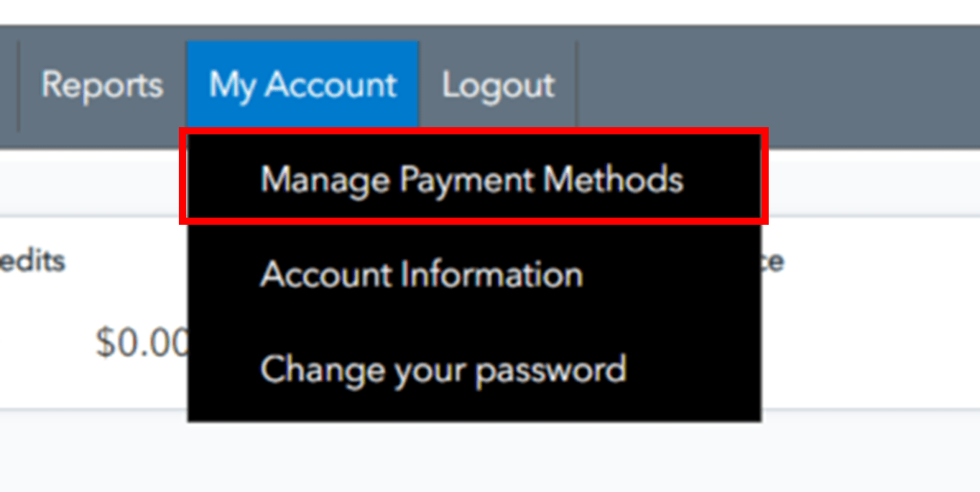980x492 pixels.
Task: Go to the payment methods management page
Action: pos(471,178)
